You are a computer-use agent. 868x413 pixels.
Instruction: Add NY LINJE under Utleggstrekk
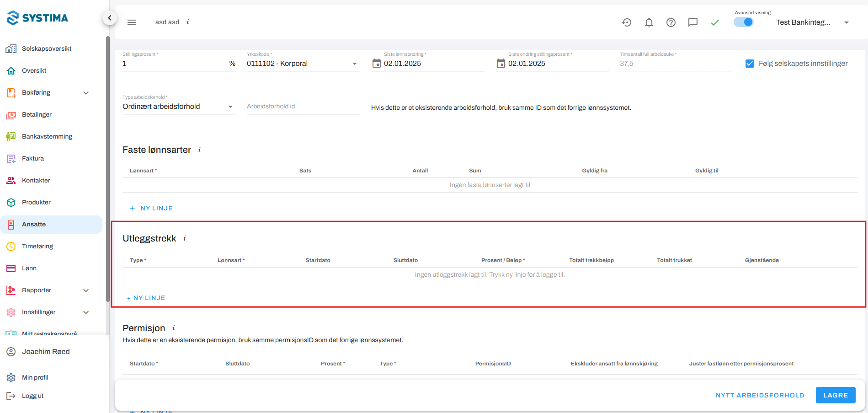[x=146, y=298]
